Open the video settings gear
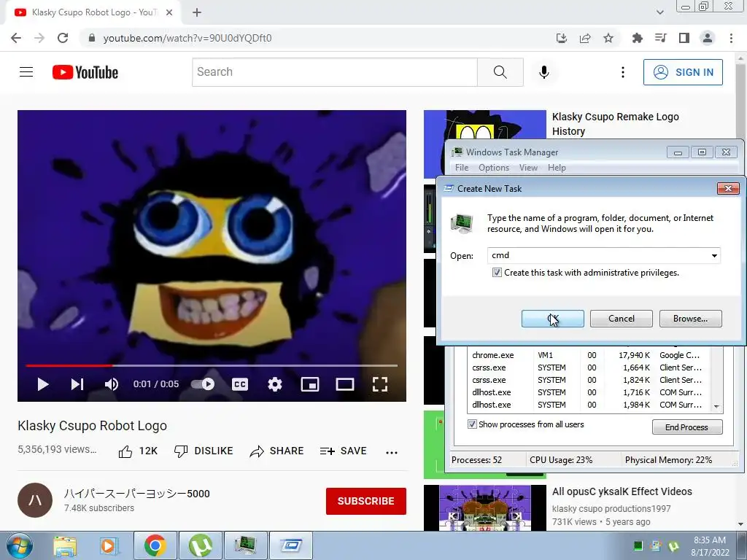Image resolution: width=747 pixels, height=560 pixels. [275, 384]
